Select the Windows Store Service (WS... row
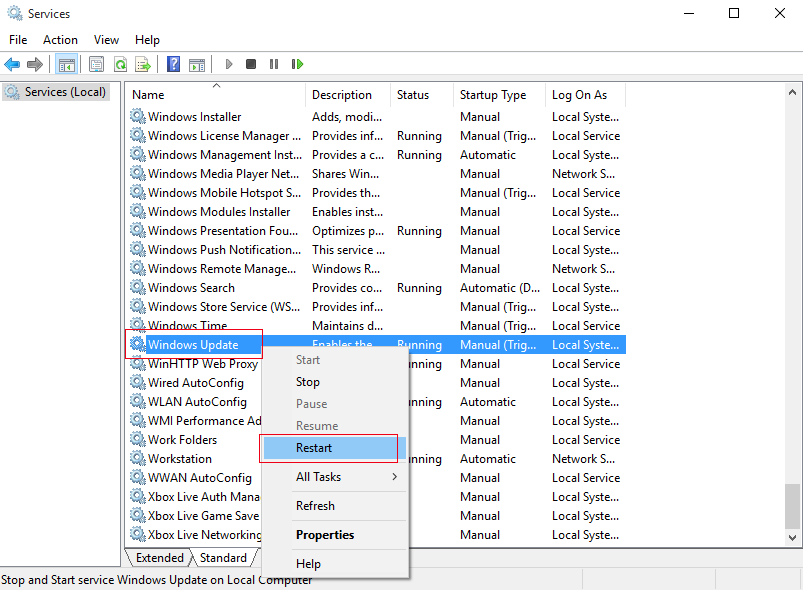This screenshot has height=590, width=803. 377,306
